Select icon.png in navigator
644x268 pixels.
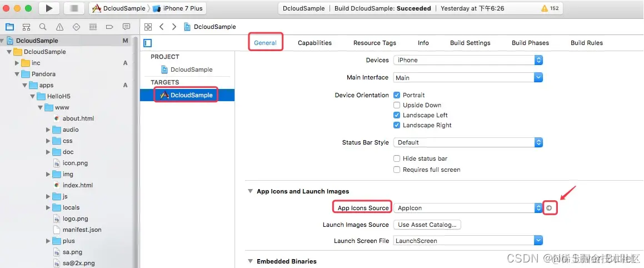click(71, 163)
